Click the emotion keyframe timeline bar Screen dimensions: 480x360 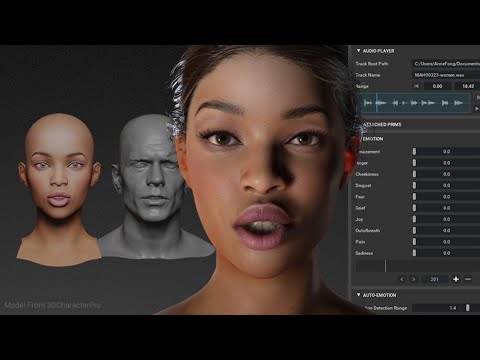(418, 266)
